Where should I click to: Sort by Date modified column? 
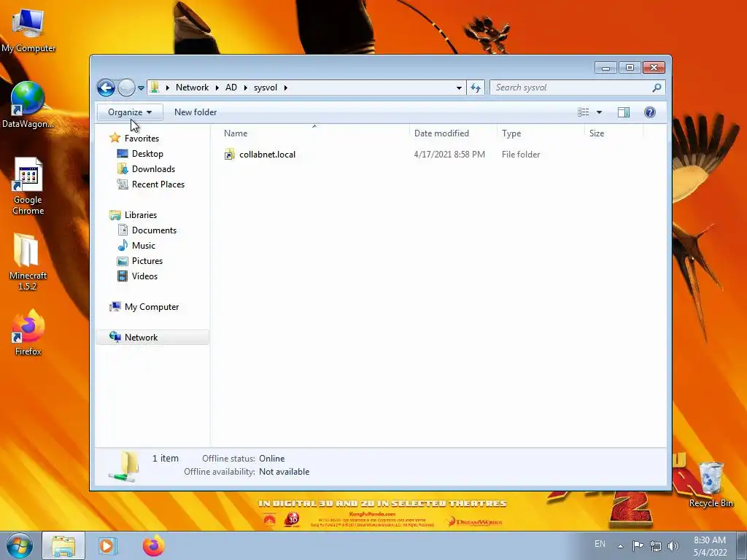[452, 133]
